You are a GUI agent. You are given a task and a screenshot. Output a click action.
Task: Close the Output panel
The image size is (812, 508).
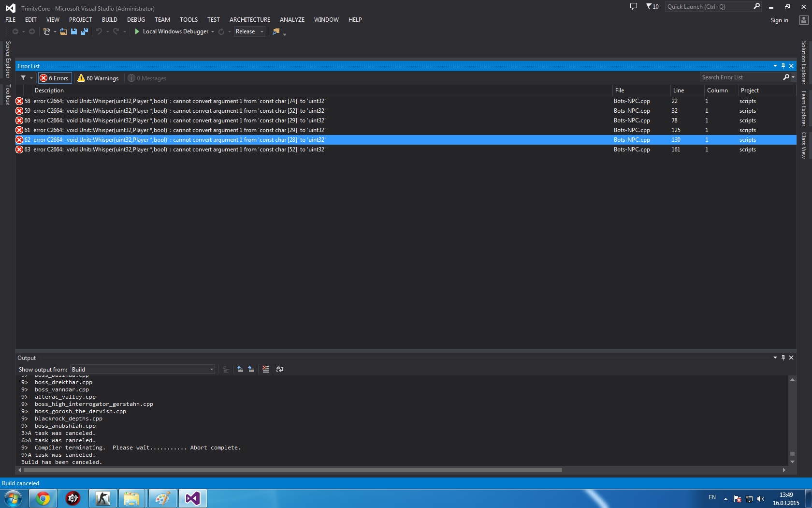(x=791, y=358)
